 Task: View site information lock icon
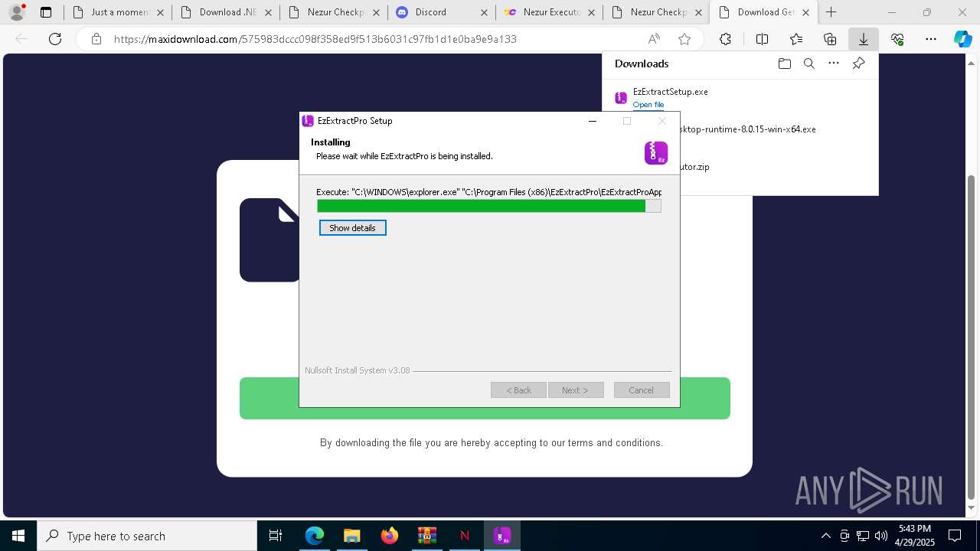(96, 39)
